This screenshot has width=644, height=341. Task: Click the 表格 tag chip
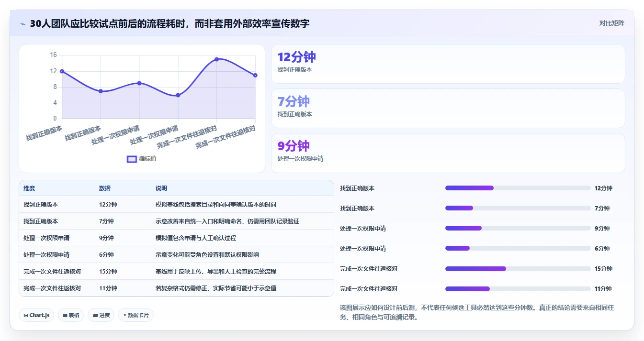click(71, 315)
